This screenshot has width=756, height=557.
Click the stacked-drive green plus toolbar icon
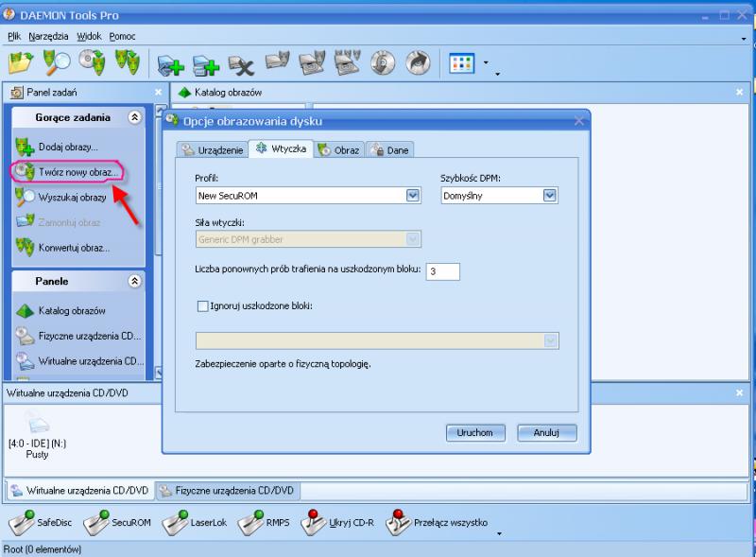point(206,64)
